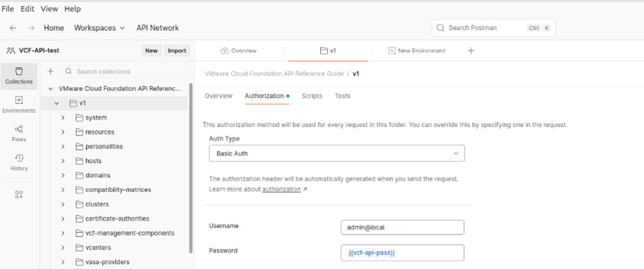Open the authorization documentation link
This screenshot has width=644, height=269.
(x=281, y=189)
